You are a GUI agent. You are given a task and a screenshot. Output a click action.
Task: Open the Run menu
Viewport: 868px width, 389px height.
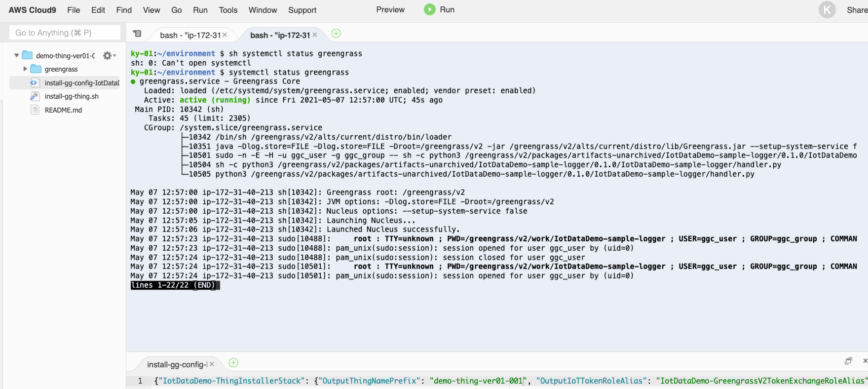[200, 10]
